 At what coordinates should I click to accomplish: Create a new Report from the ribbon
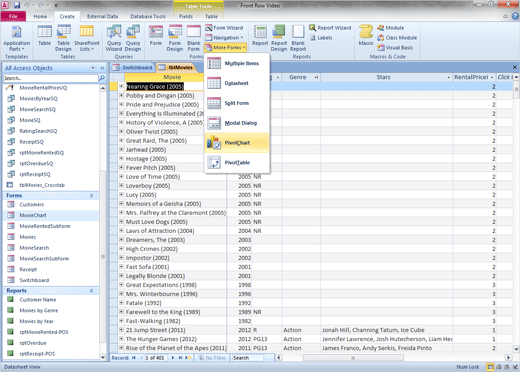[x=260, y=36]
